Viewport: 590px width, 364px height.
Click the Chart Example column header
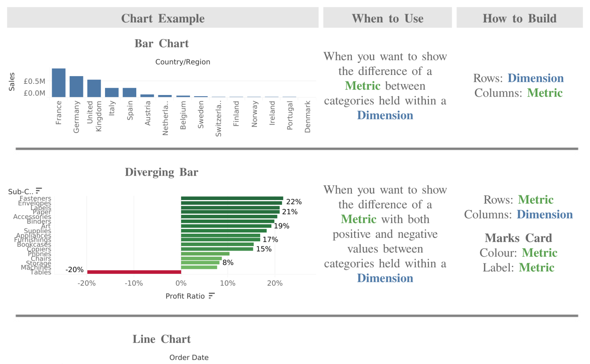coord(163,18)
